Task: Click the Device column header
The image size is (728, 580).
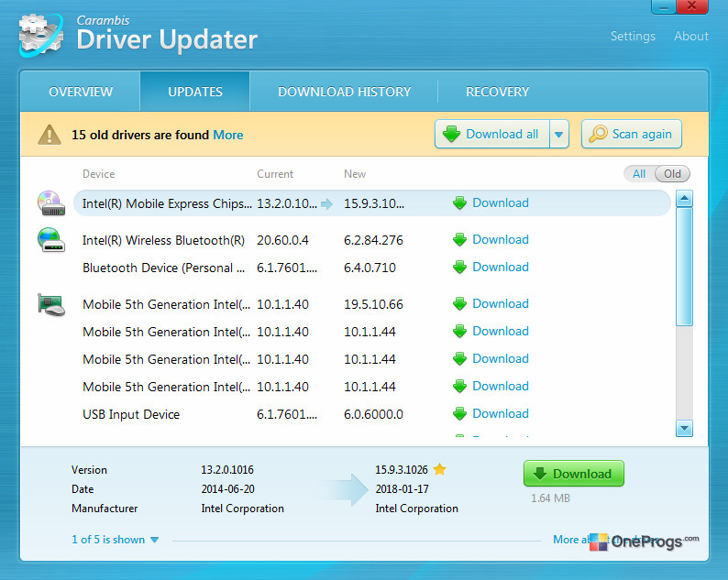Action: click(98, 174)
